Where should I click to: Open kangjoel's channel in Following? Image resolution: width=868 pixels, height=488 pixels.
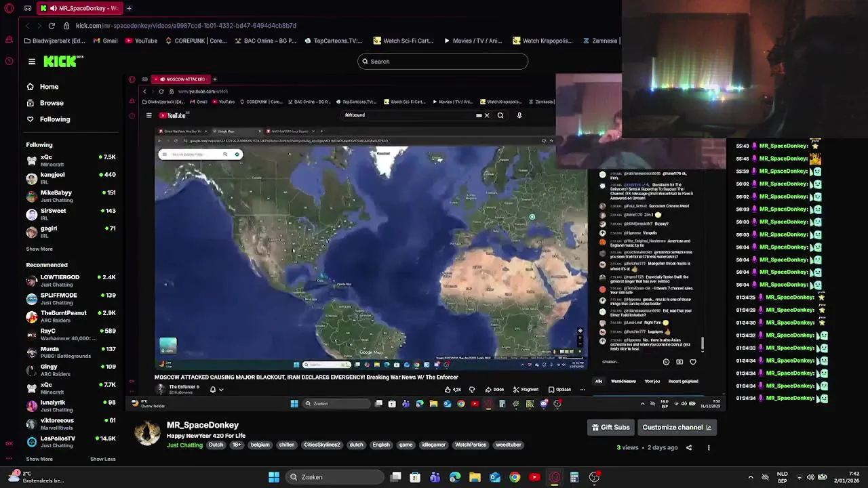pos(71,178)
